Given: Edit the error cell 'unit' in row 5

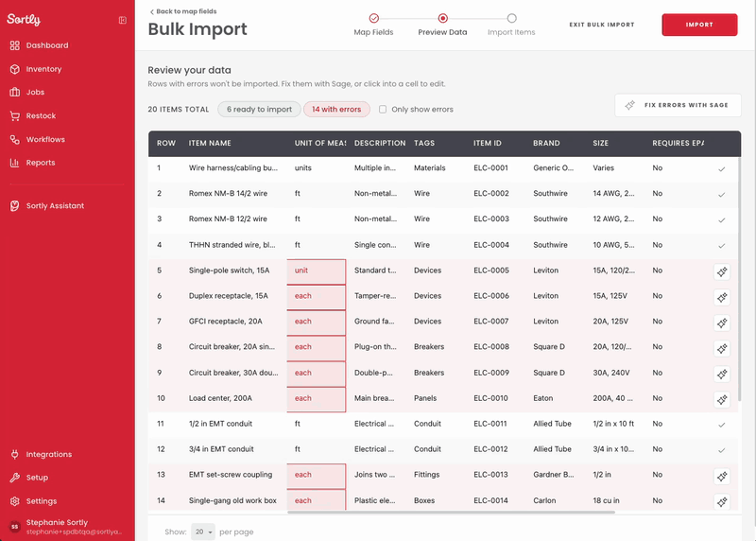Looking at the screenshot, I should 317,271.
